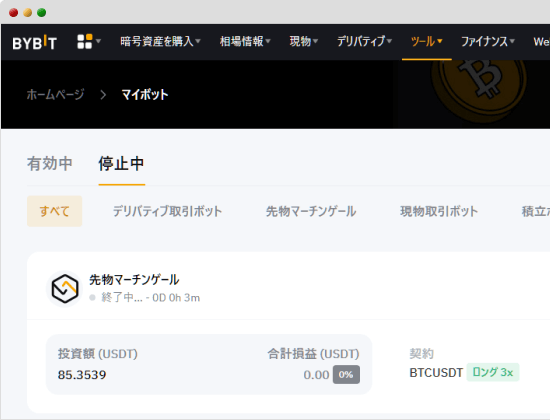This screenshot has width=550, height=420.
Task: Click the Bybit logo
Action: coord(34,42)
